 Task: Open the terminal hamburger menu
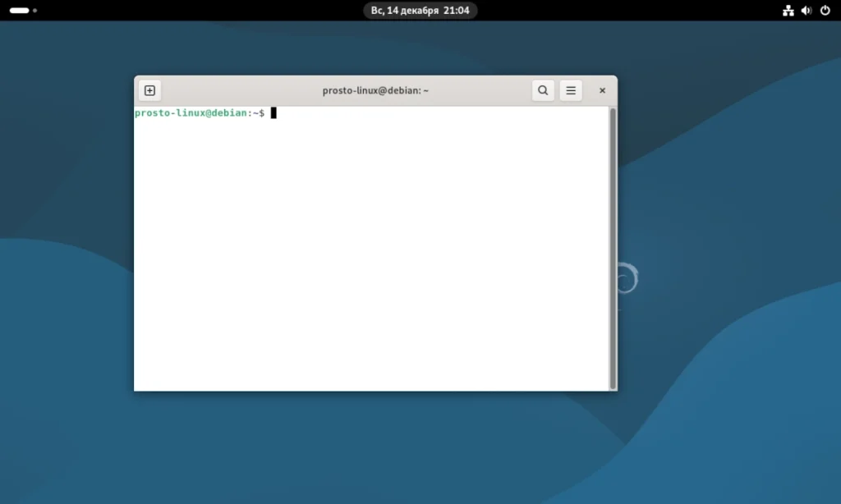coord(571,90)
